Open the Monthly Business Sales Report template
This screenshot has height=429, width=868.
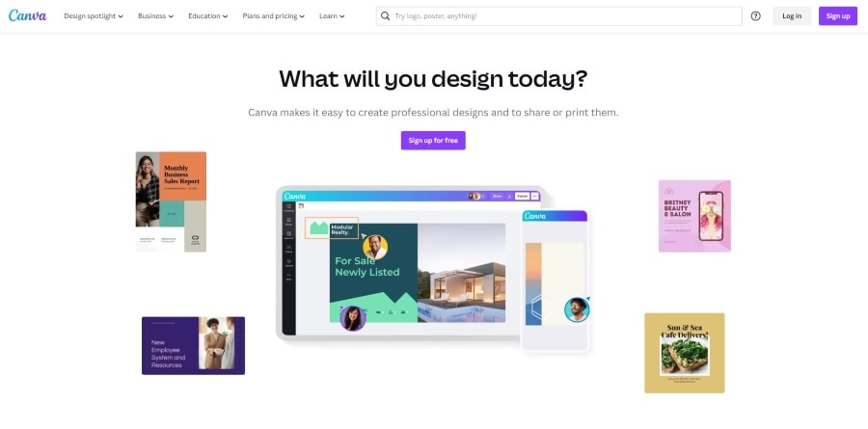(x=171, y=202)
